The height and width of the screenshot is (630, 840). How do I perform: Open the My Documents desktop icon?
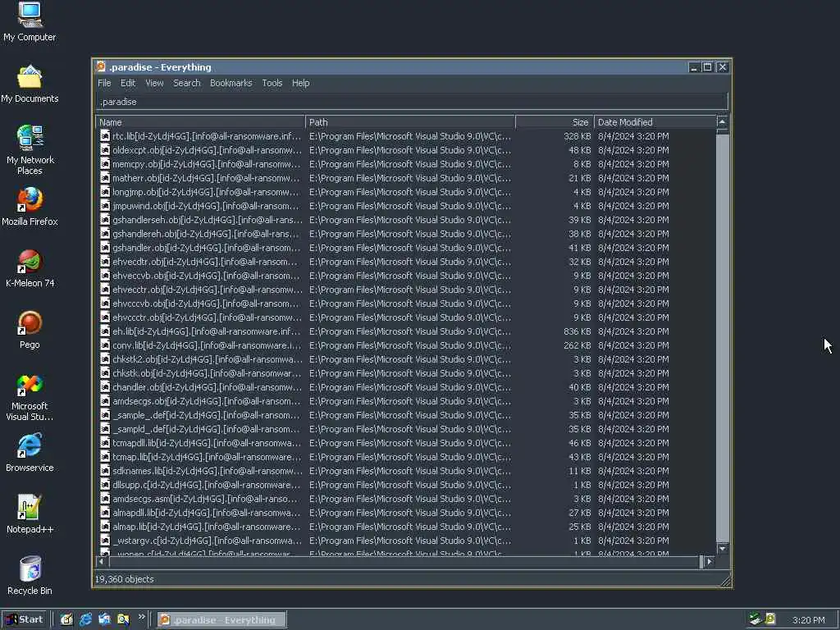coord(30,84)
